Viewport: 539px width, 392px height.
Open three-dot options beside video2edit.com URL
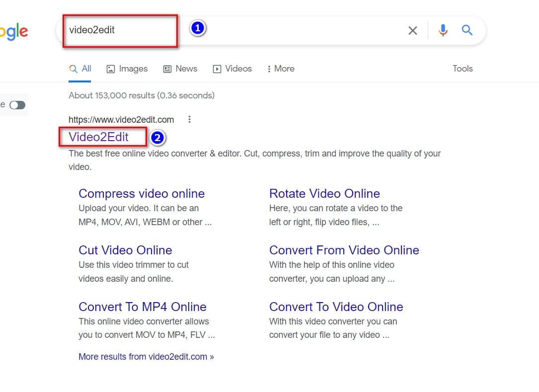click(189, 119)
